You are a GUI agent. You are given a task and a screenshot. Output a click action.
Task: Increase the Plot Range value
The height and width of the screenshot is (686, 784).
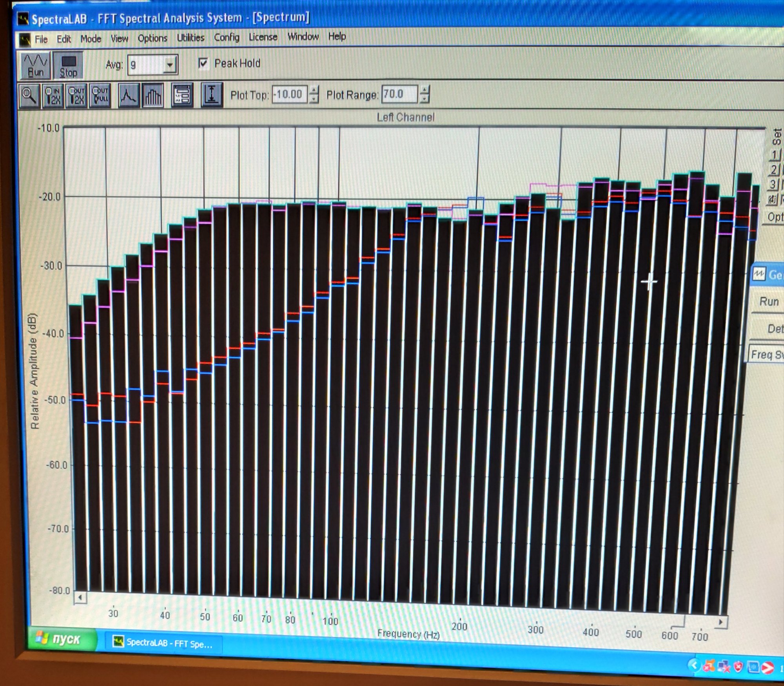tap(425, 90)
